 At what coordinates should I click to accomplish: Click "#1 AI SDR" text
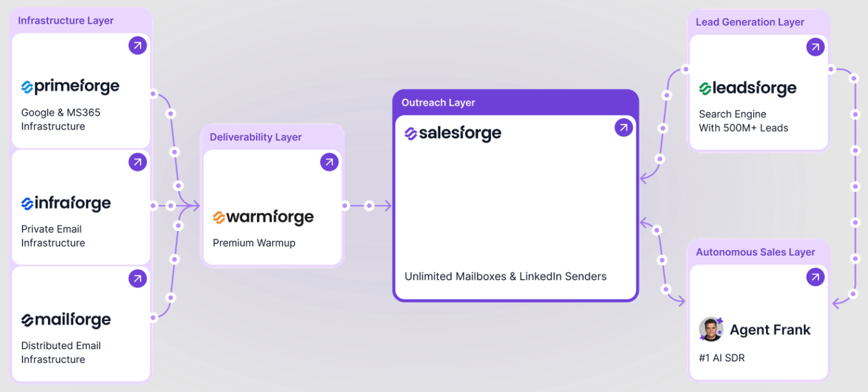pos(722,358)
